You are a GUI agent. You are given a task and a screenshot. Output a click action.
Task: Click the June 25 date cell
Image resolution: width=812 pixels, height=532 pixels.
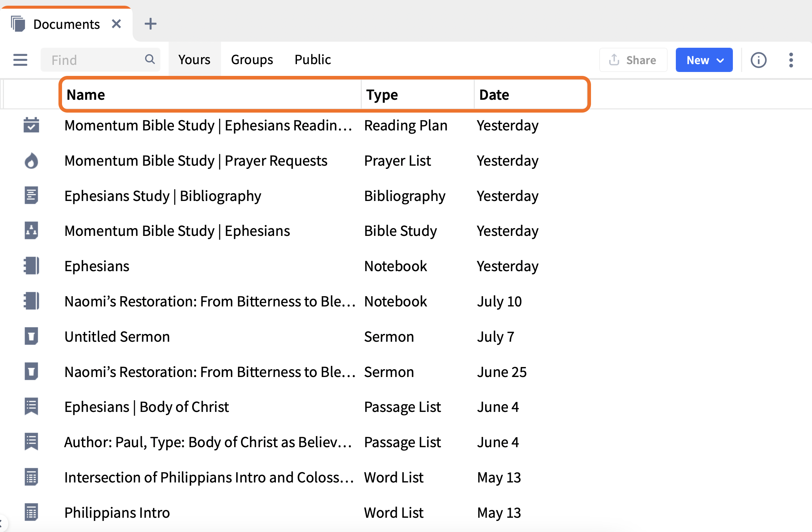[x=502, y=372]
